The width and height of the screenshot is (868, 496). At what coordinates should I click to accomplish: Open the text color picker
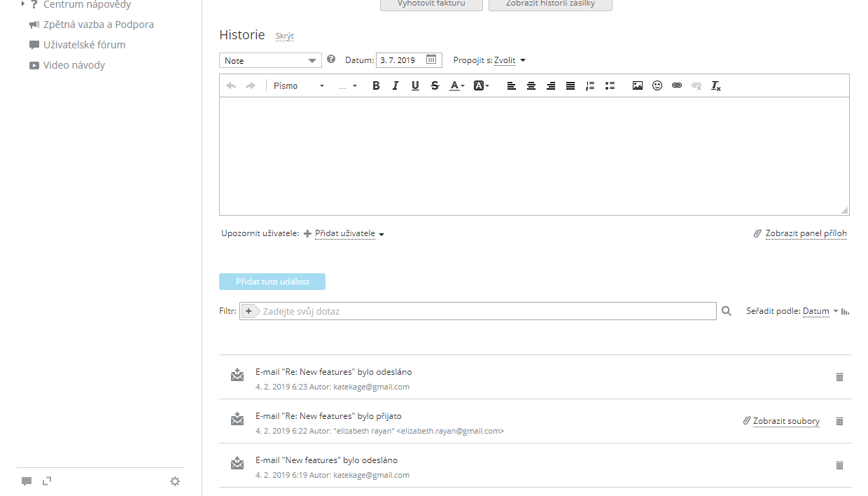click(456, 85)
